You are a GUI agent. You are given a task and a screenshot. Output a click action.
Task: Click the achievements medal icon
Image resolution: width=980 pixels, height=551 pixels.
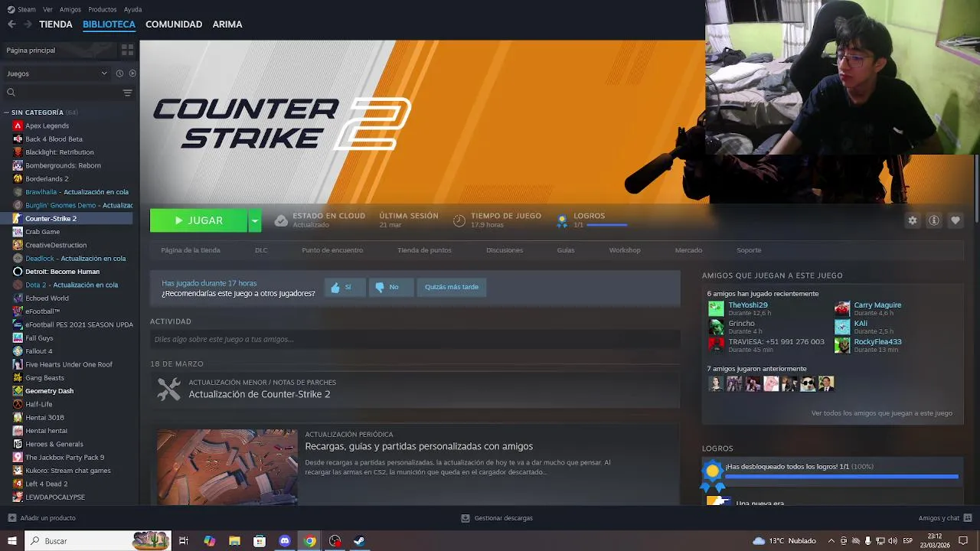click(x=562, y=220)
